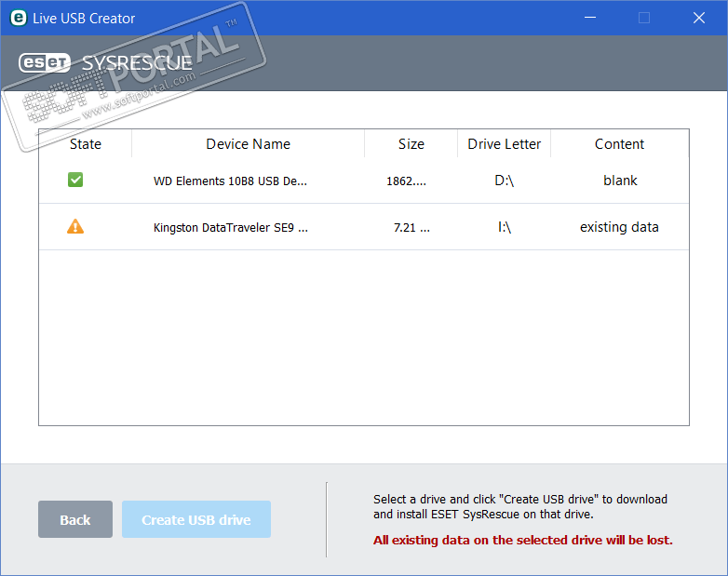Click the 'existing data' content cell

pos(619,227)
